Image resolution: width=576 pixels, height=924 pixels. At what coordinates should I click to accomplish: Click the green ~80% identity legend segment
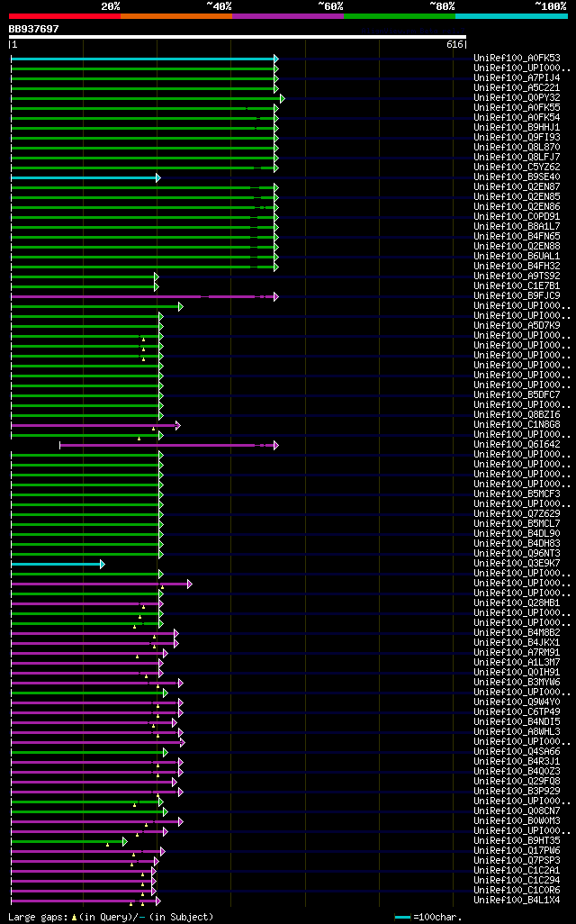point(400,16)
